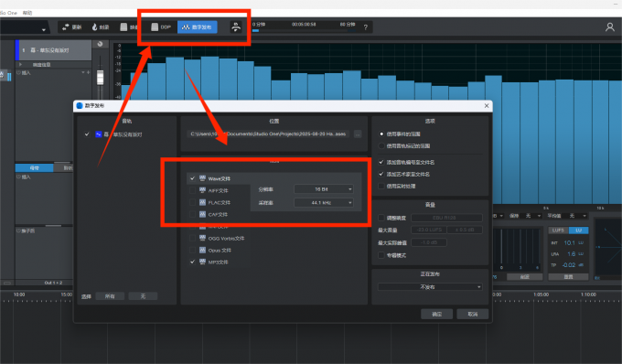The width and height of the screenshot is (622, 364).
Task: Open the 帮助 help menu in menu bar
Action: pyautogui.click(x=27, y=13)
